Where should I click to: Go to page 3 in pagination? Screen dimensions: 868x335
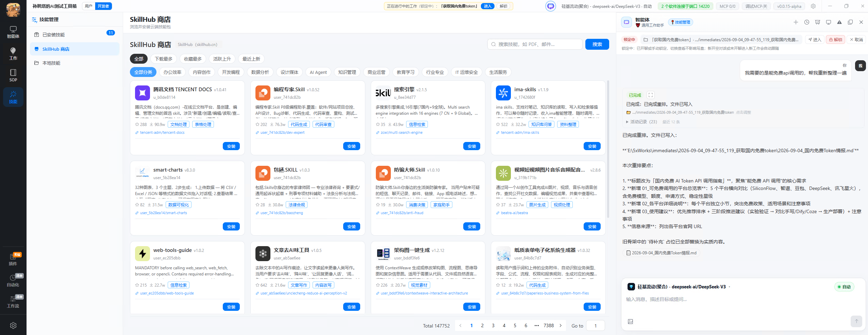click(493, 325)
